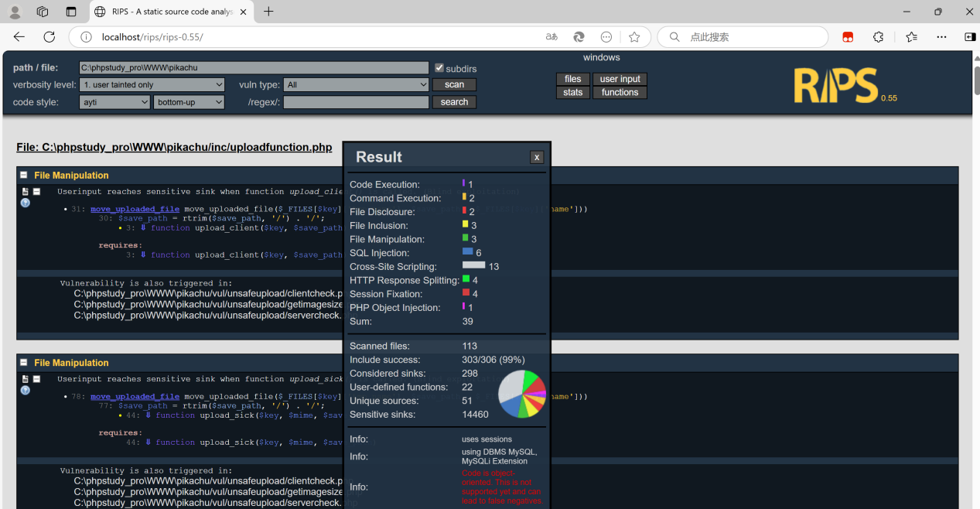Open the functions window button
The height and width of the screenshot is (509, 980).
620,92
